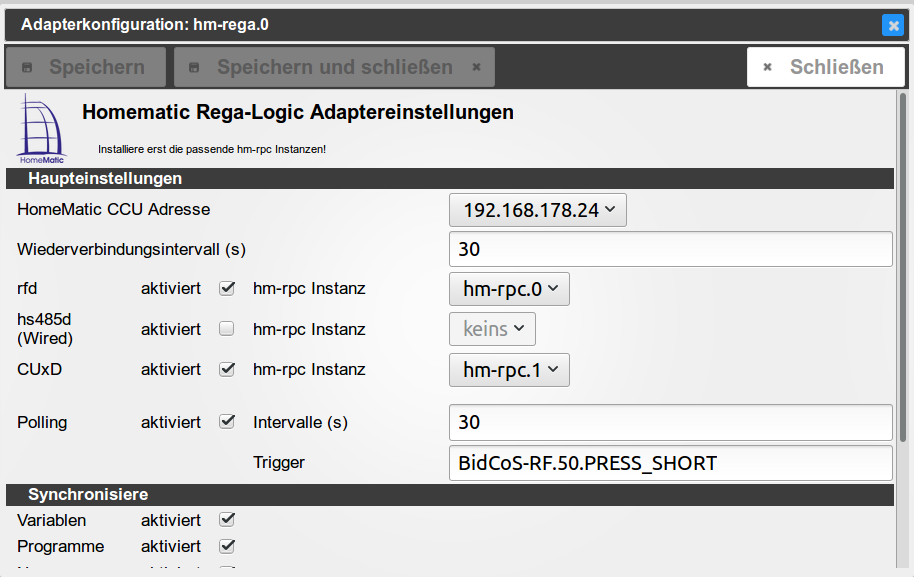
Task: Toggle the Programme sync checkbox
Action: click(x=227, y=546)
